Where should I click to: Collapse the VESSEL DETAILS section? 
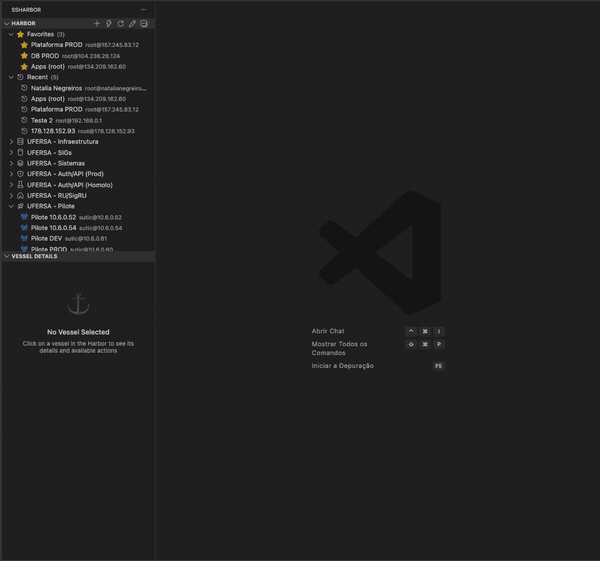[x=7, y=256]
